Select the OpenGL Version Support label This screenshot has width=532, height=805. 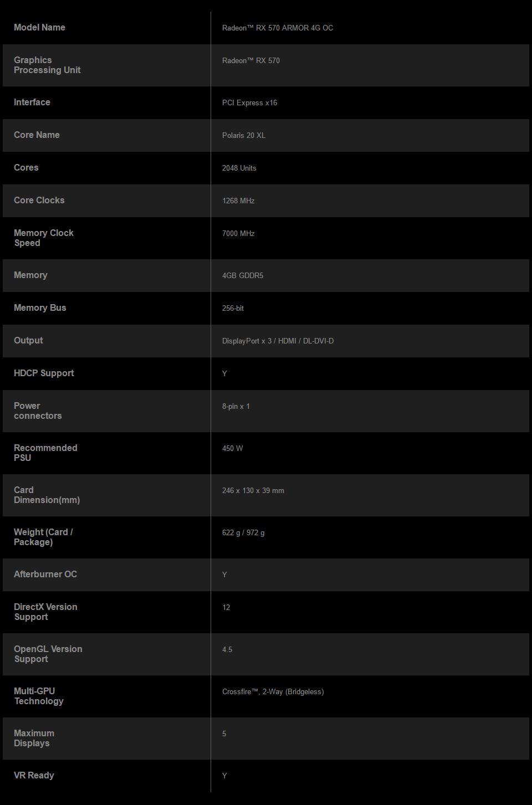coord(48,654)
